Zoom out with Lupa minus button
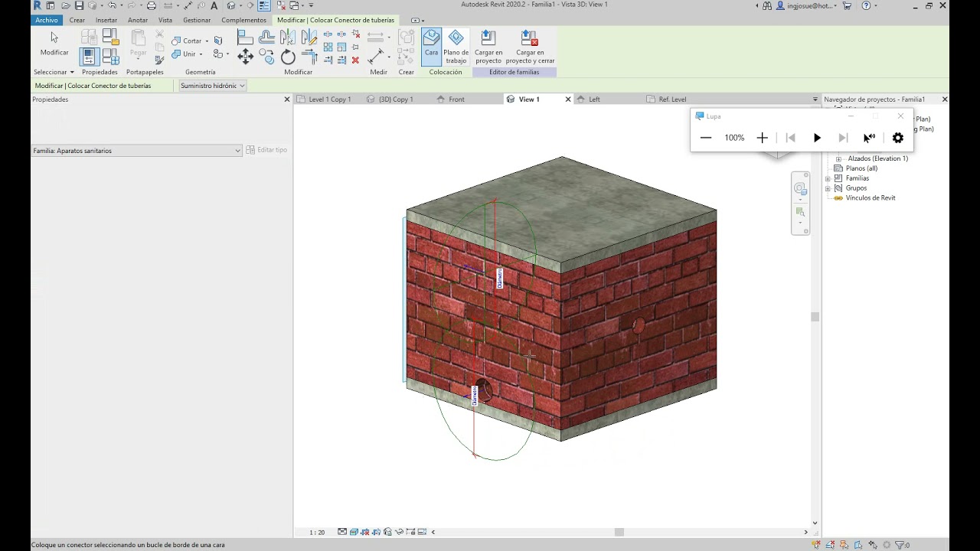Screen dimensions: 980x551 (706, 138)
